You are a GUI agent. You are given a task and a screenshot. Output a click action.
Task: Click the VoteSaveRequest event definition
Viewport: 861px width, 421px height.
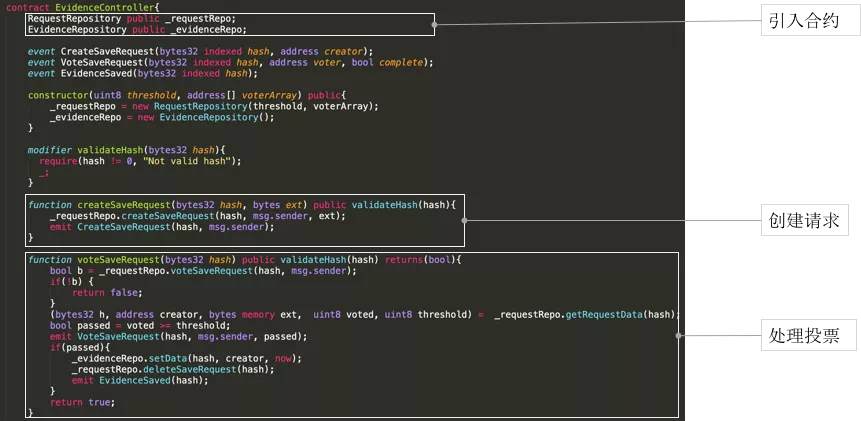pos(231,63)
